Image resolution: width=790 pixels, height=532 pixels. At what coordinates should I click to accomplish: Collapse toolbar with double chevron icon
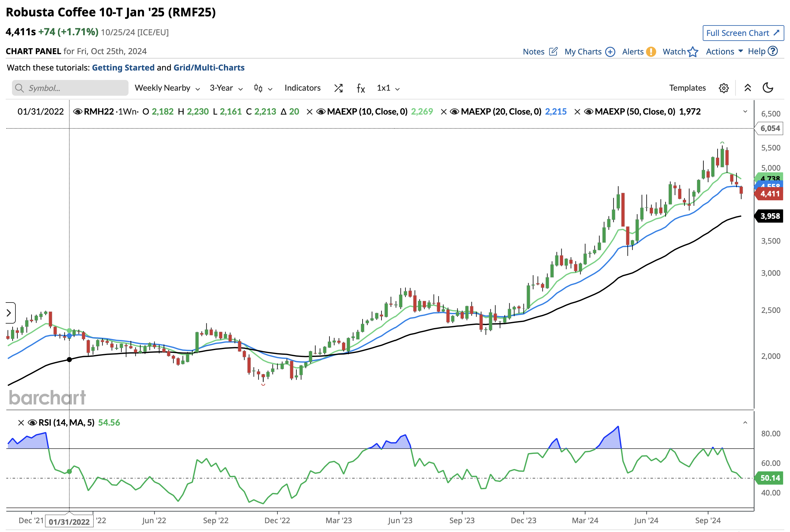click(747, 88)
